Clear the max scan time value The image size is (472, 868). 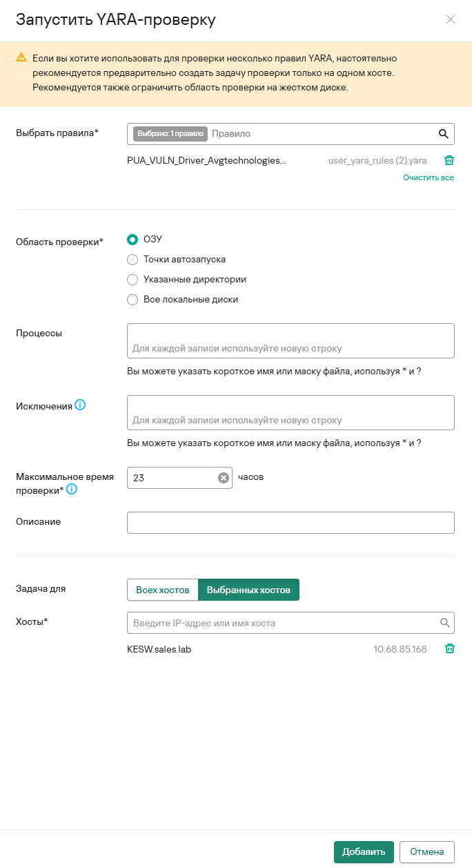coord(224,478)
